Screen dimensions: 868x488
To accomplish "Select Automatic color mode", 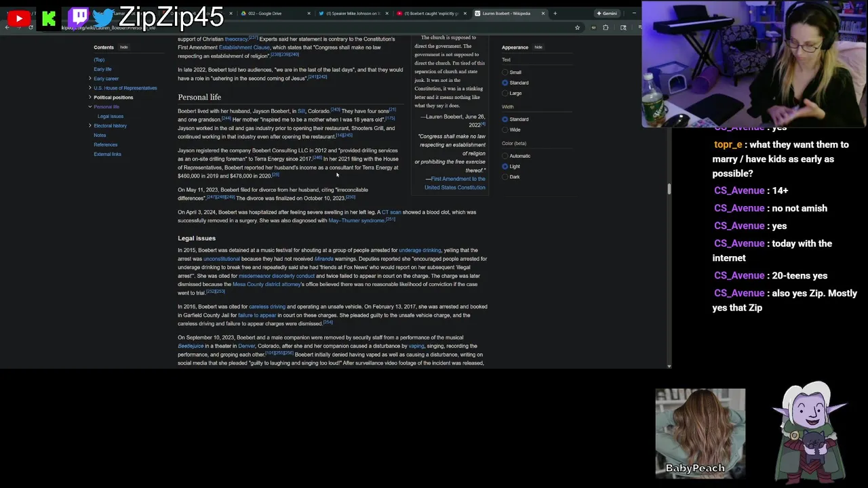I will pyautogui.click(x=505, y=156).
